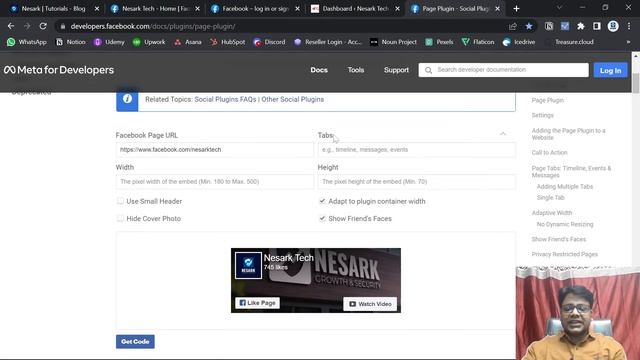The image size is (640, 360).
Task: Open Reseller Login bookmark
Action: click(328, 42)
